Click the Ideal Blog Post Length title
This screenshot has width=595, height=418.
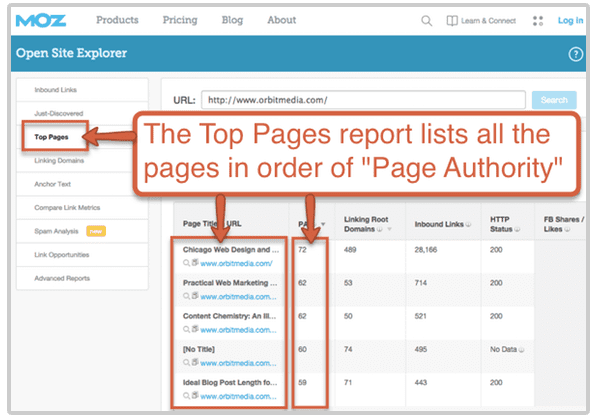pyautogui.click(x=230, y=382)
